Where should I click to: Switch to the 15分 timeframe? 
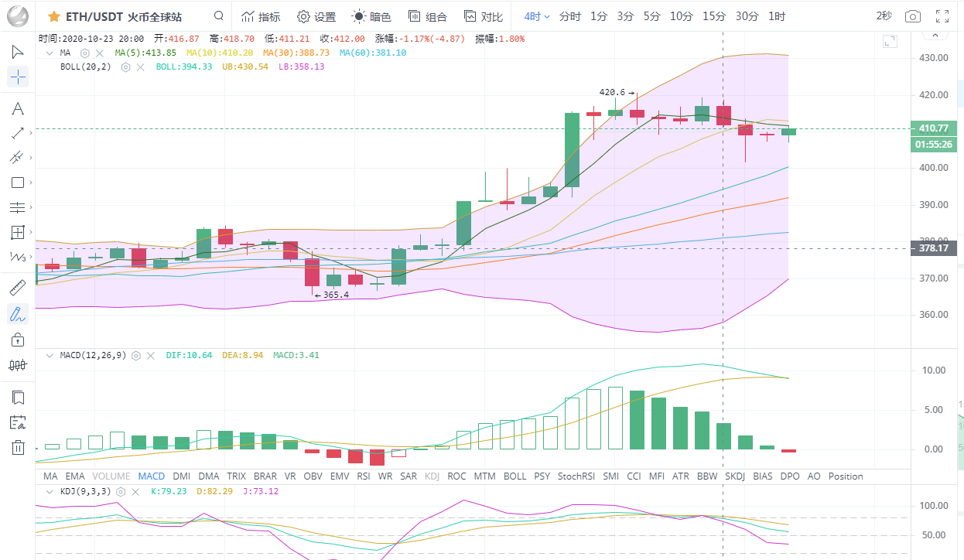point(714,16)
